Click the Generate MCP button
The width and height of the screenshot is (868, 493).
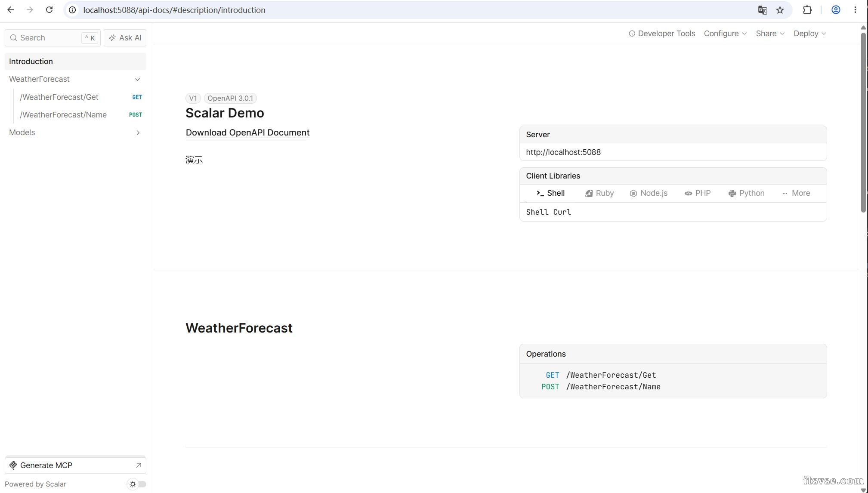[x=75, y=465]
